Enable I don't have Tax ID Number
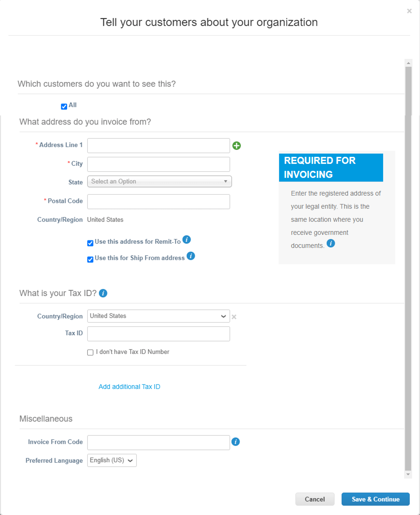This screenshot has height=515, width=420. [x=90, y=352]
